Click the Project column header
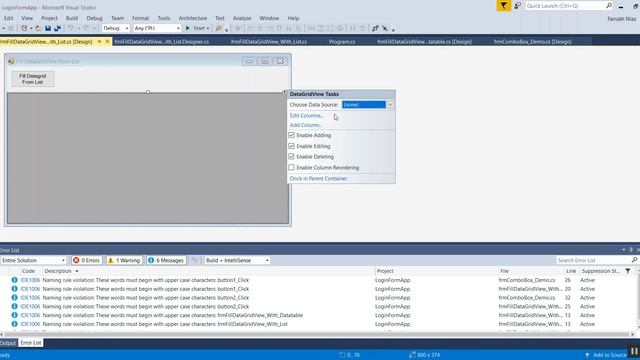640x360 pixels. pyautogui.click(x=385, y=271)
